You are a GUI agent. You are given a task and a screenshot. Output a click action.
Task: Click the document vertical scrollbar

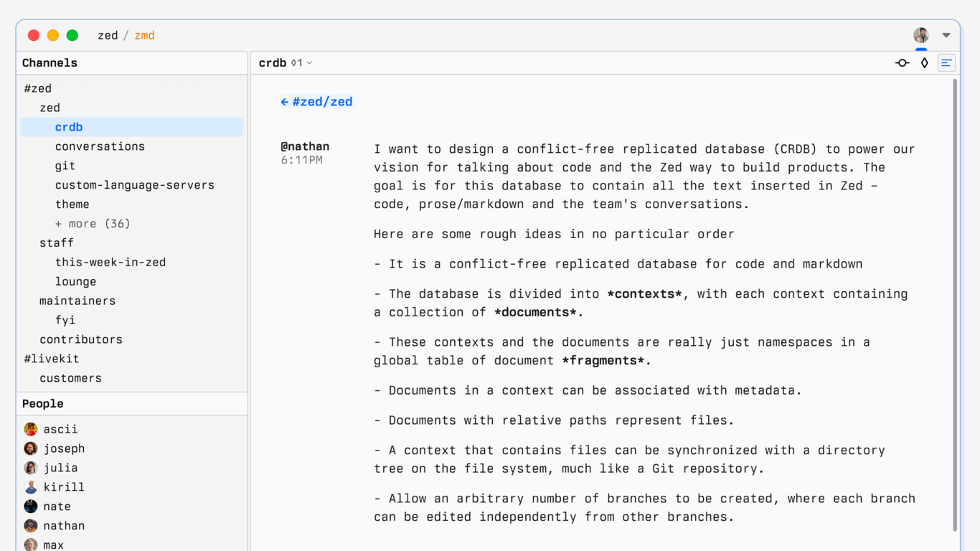[x=955, y=305]
